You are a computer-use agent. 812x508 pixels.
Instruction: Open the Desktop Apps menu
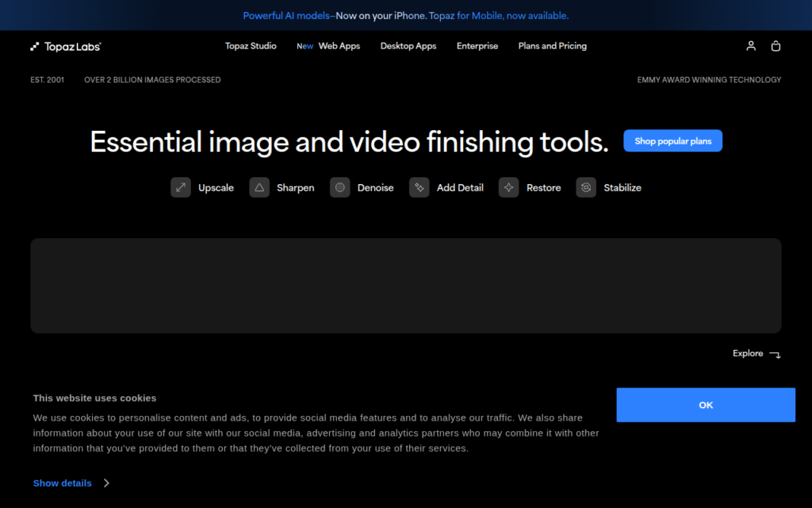click(x=408, y=46)
